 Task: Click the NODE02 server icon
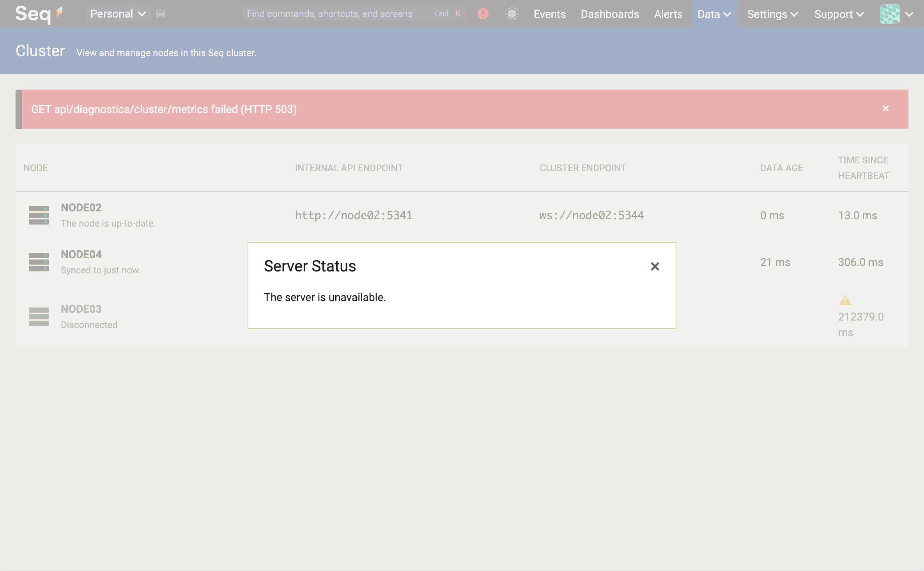point(39,215)
